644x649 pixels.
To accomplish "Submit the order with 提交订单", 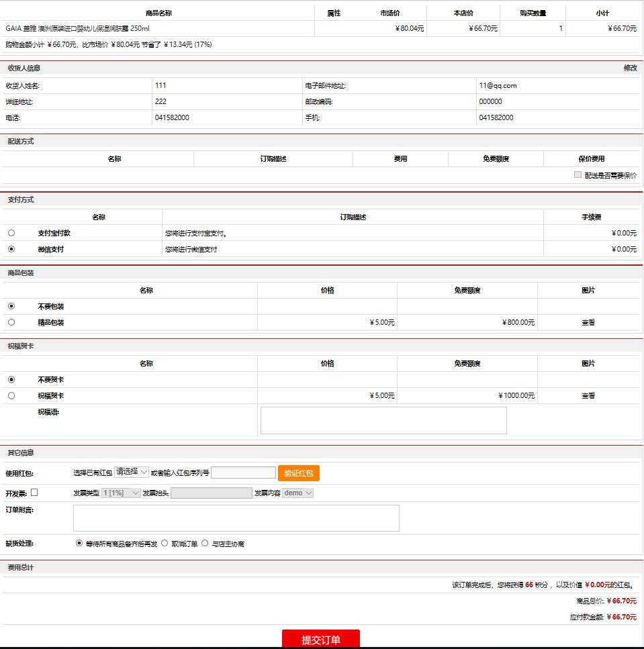I will (x=321, y=639).
